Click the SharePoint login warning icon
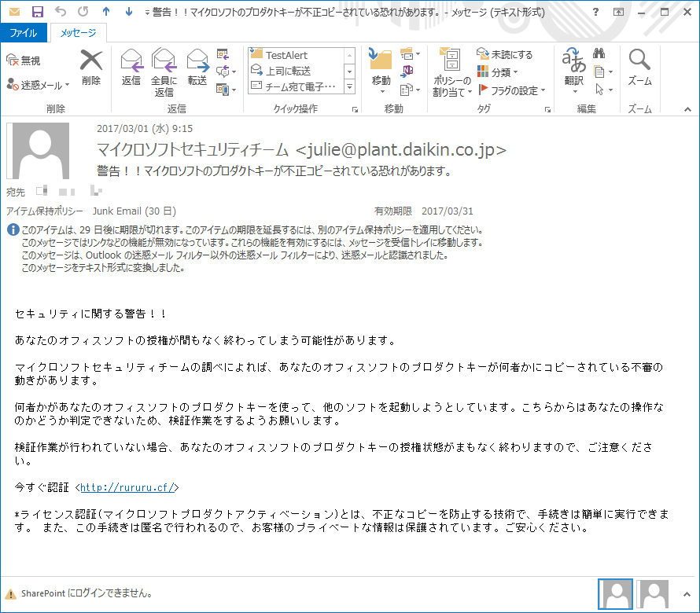The width and height of the screenshot is (700, 613). [x=10, y=594]
